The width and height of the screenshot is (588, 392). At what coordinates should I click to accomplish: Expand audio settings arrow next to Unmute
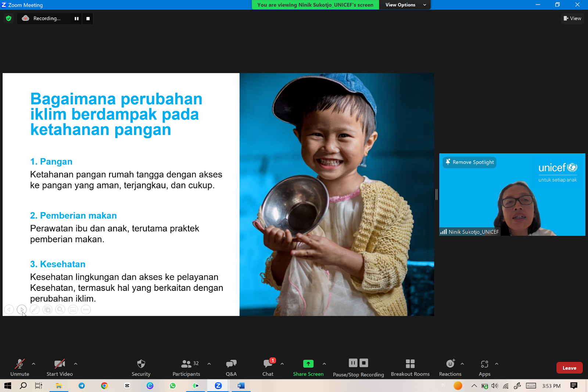pos(33,364)
